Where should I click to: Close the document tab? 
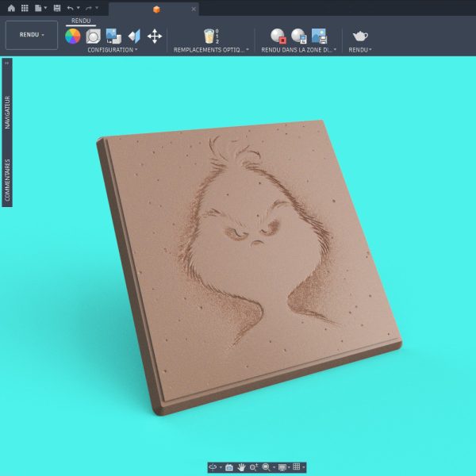tap(194, 9)
